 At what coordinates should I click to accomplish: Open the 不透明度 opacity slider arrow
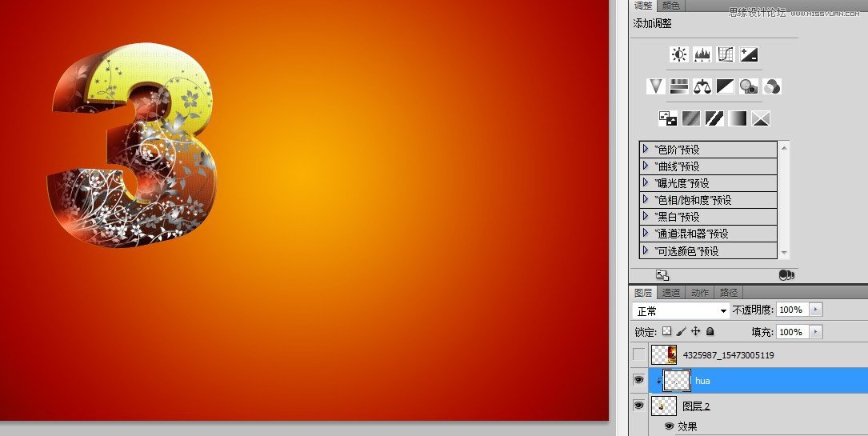point(815,310)
